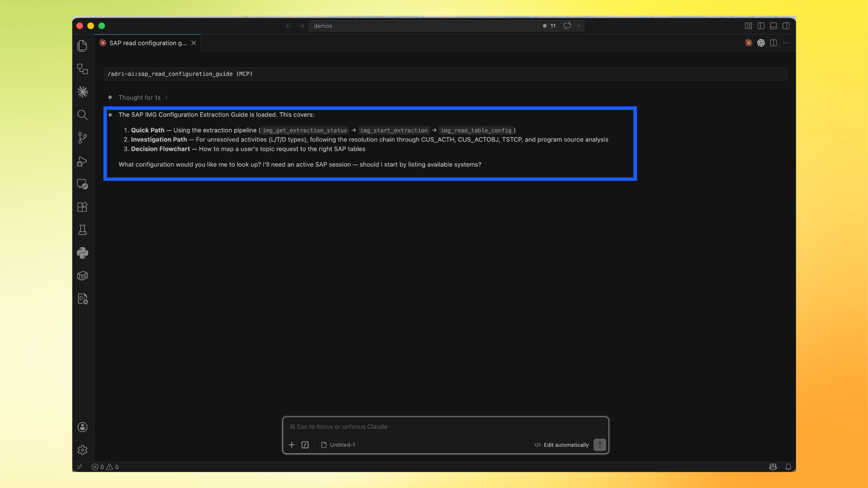Open the Python environments panel
This screenshot has width=868, height=488.
[82, 253]
